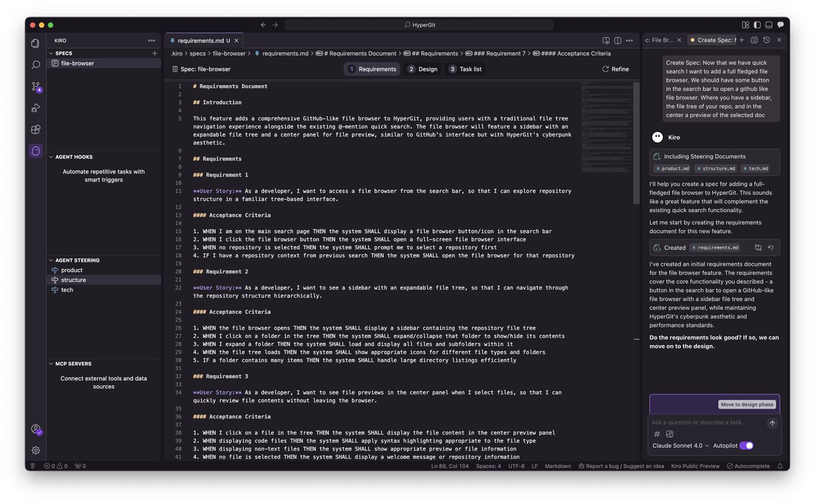The image size is (815, 504).
Task: Open structure.md steering document chip
Action: coord(715,168)
